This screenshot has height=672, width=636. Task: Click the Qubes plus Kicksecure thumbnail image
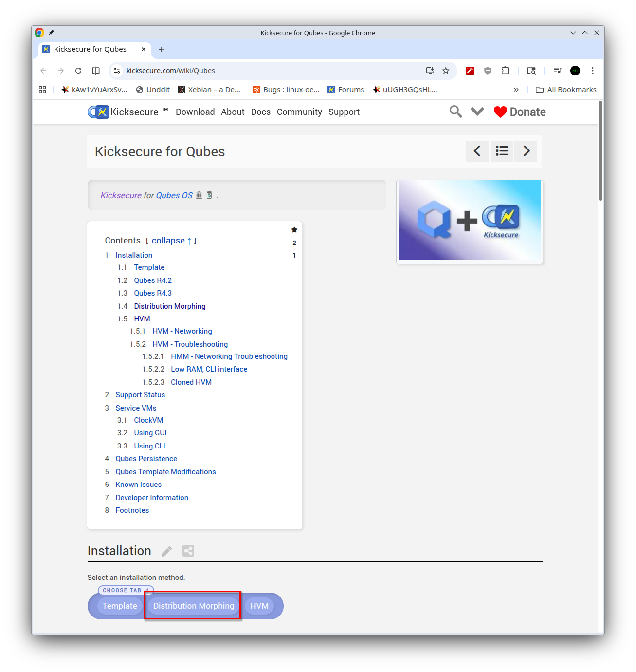click(x=470, y=221)
